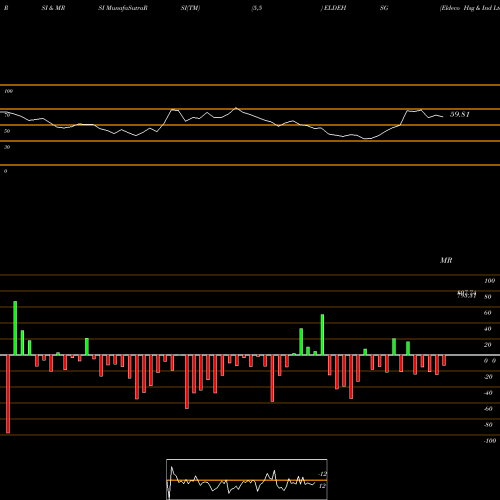Click the RSI axis label 50
The width and height of the screenshot is (500, 500).
[x=7, y=131]
